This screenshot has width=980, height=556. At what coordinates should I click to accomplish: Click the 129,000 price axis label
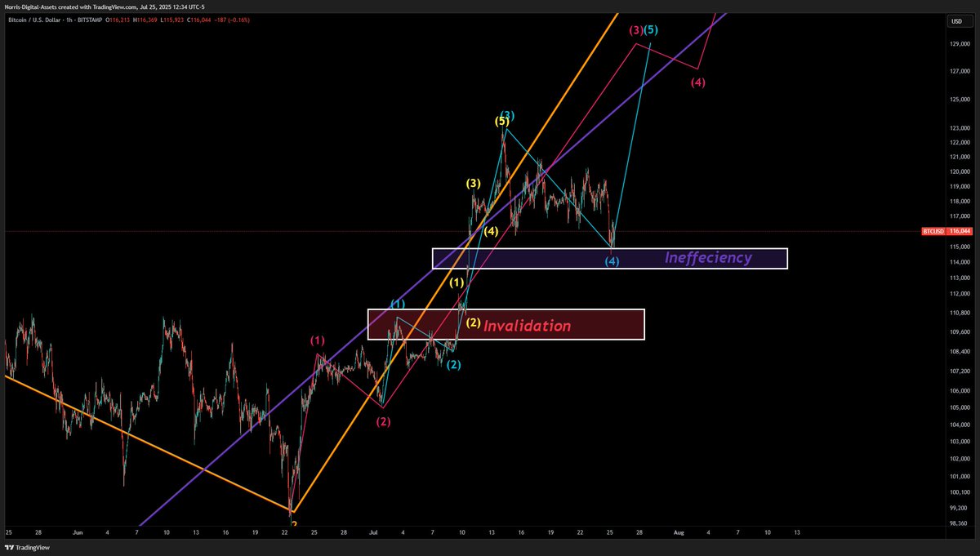coord(960,44)
